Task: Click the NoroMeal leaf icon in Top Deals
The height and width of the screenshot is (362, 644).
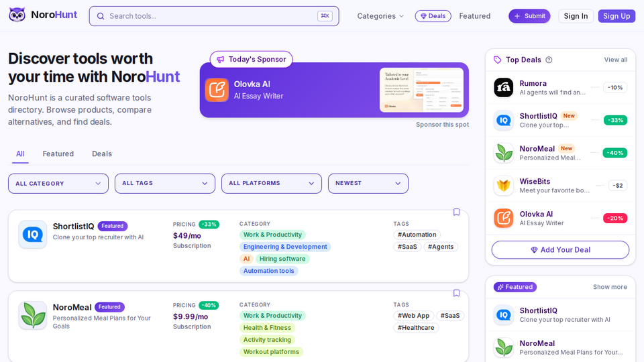Action: coord(503,153)
